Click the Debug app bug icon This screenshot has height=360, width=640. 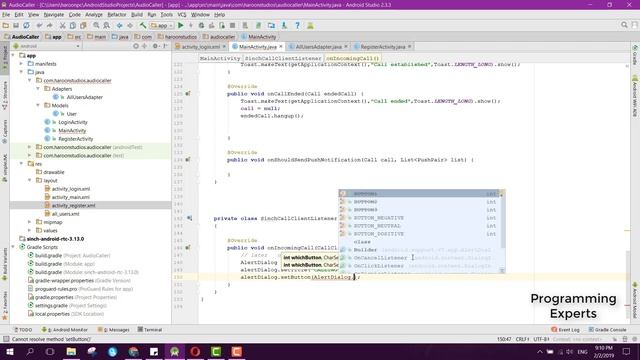coord(201,25)
